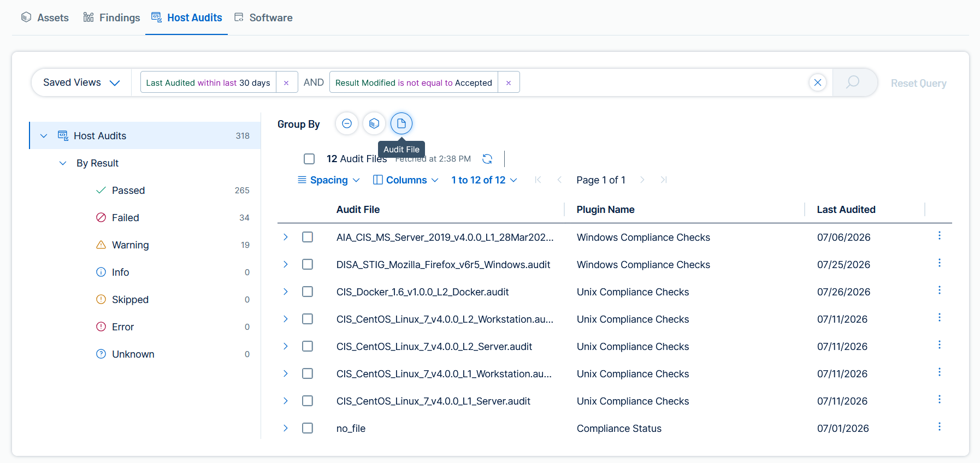
Task: Filter by Info results
Action: pyautogui.click(x=172, y=272)
